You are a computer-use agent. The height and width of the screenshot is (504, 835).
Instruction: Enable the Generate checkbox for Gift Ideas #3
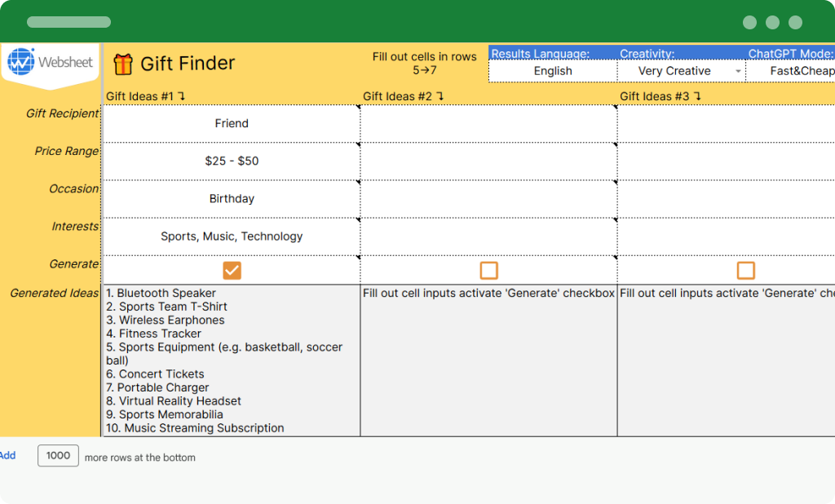click(745, 270)
